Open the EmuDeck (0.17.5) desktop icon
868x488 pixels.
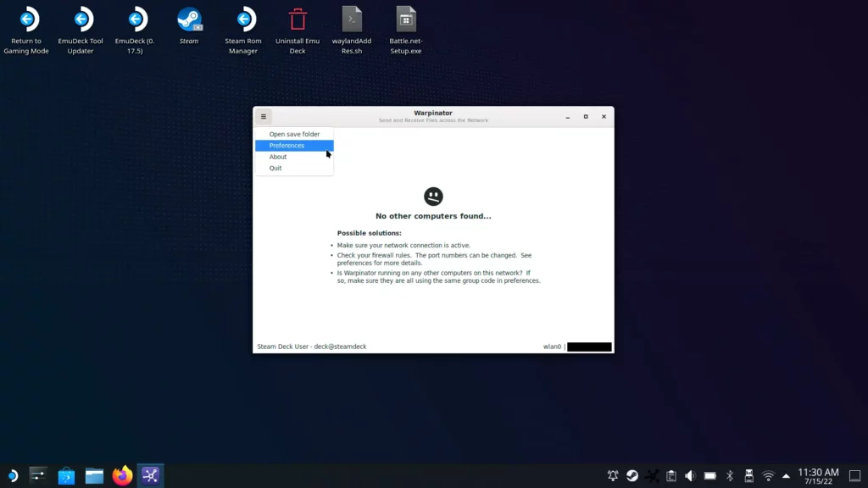(135, 30)
